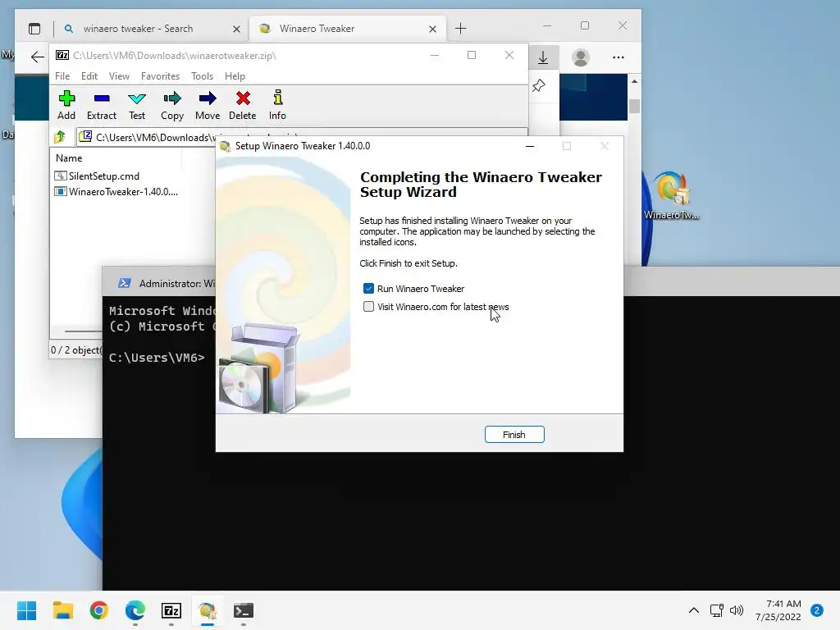Pin the Edge downloads panel
840x630 pixels.
pos(538,85)
